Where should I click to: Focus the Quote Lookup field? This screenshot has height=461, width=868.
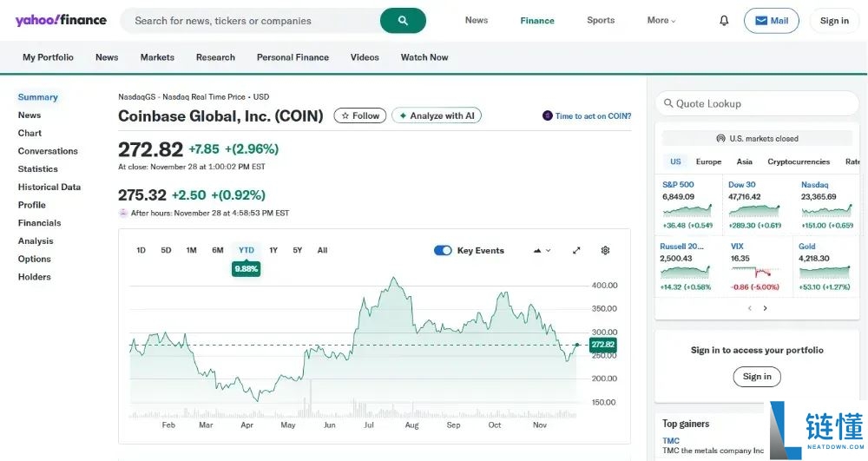[x=757, y=103]
